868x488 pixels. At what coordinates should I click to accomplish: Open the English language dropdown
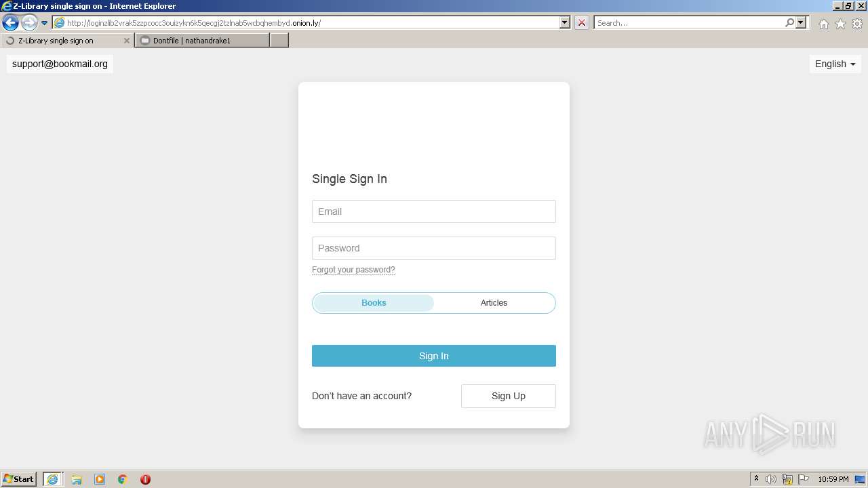pos(835,64)
